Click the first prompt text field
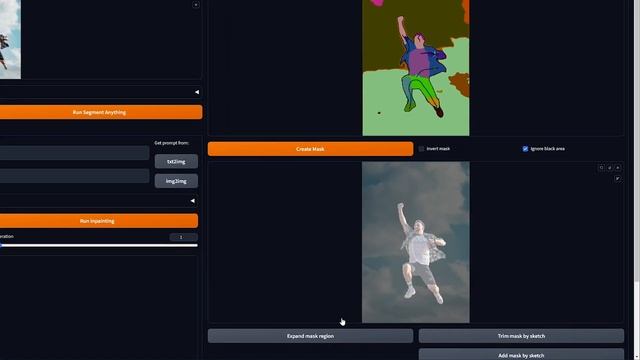This screenshot has width=640, height=360. 74,153
